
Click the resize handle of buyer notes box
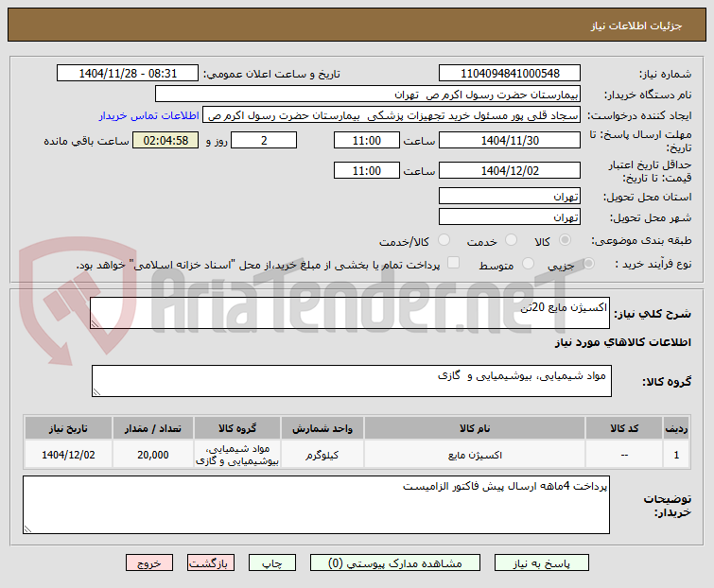tap(27, 529)
